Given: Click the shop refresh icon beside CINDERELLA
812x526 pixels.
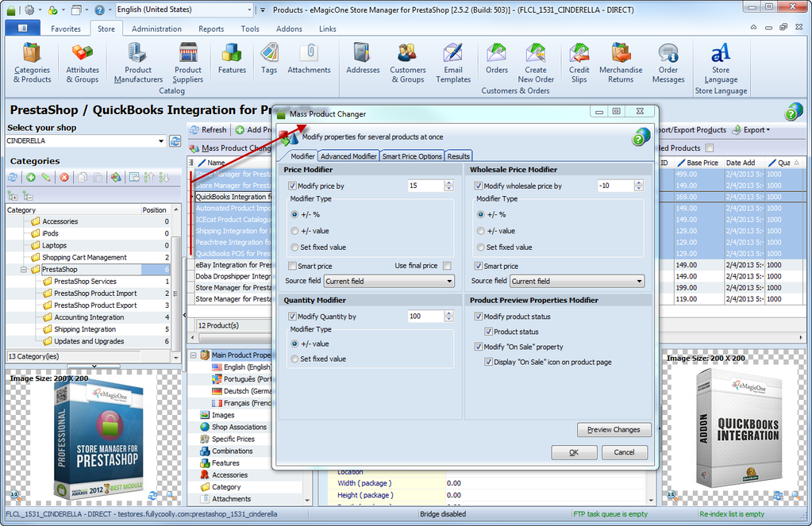Looking at the screenshot, I should [x=175, y=140].
